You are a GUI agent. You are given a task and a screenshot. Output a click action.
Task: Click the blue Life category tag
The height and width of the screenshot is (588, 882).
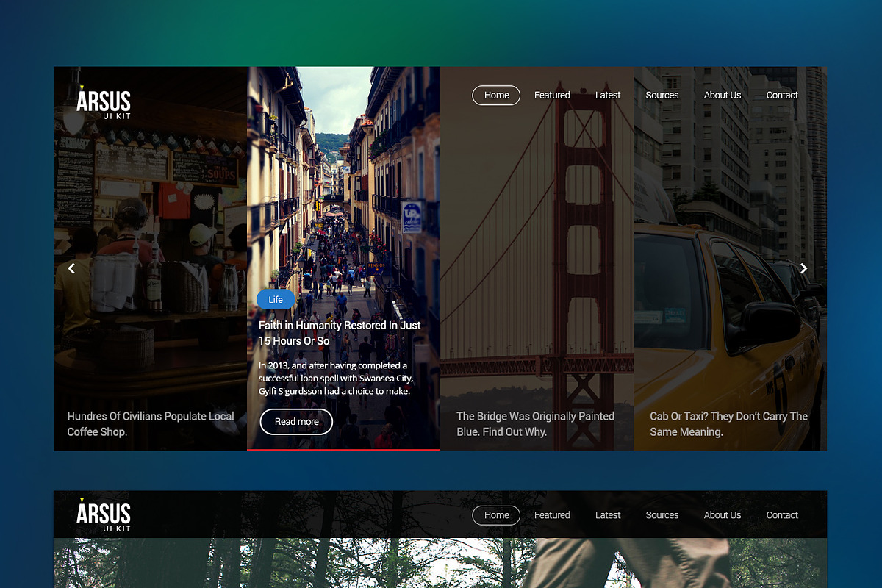(276, 299)
